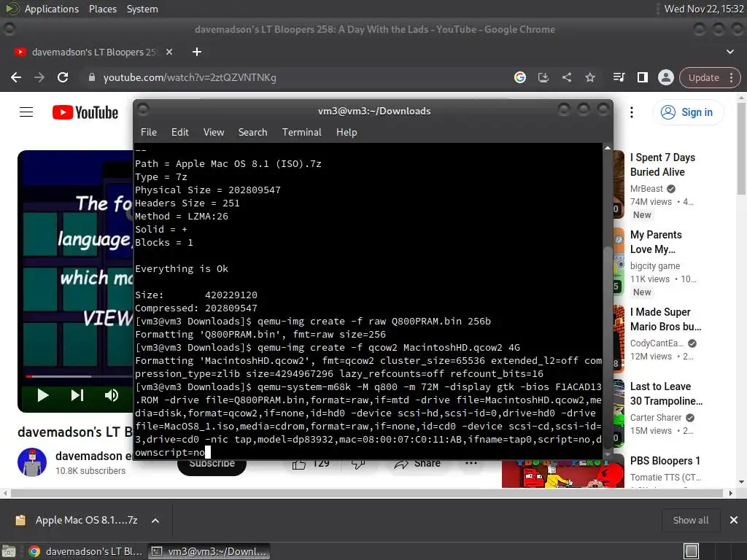The height and width of the screenshot is (560, 747).
Task: Reload the YouTube page
Action: tap(63, 77)
